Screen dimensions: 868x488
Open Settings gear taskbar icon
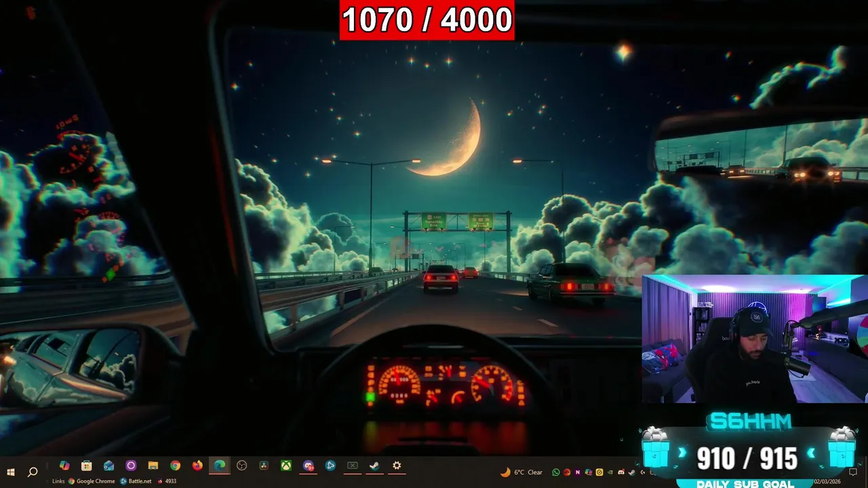(x=397, y=466)
